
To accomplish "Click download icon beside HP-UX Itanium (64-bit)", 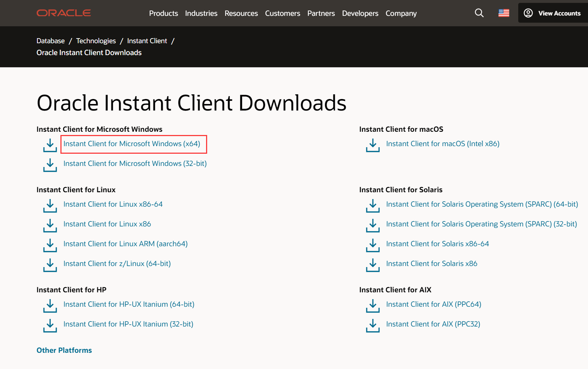I will (x=50, y=306).
